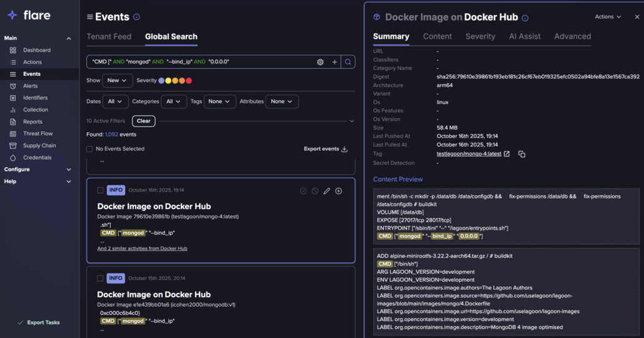Clear the active filters
Viewport: 644px width, 338px height.
coord(144,121)
